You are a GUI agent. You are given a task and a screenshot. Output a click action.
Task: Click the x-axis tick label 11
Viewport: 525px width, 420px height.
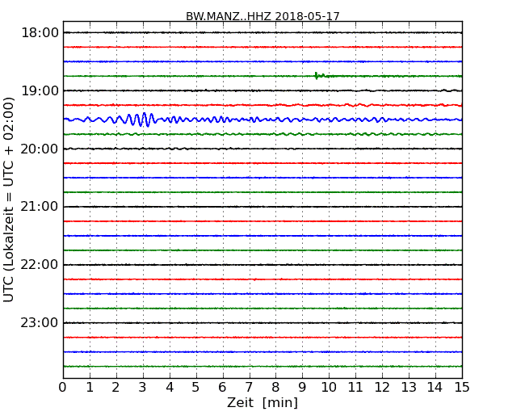[x=355, y=388]
